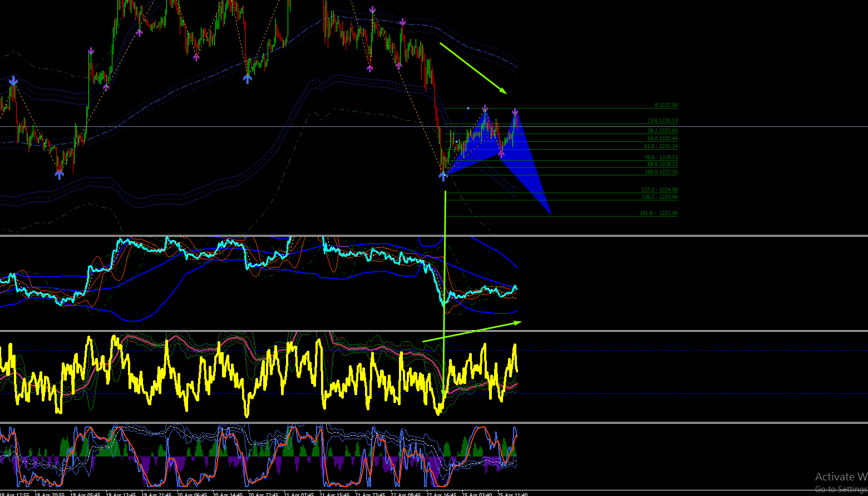Click the 127.2 - 1224.58 extension label

click(660, 190)
